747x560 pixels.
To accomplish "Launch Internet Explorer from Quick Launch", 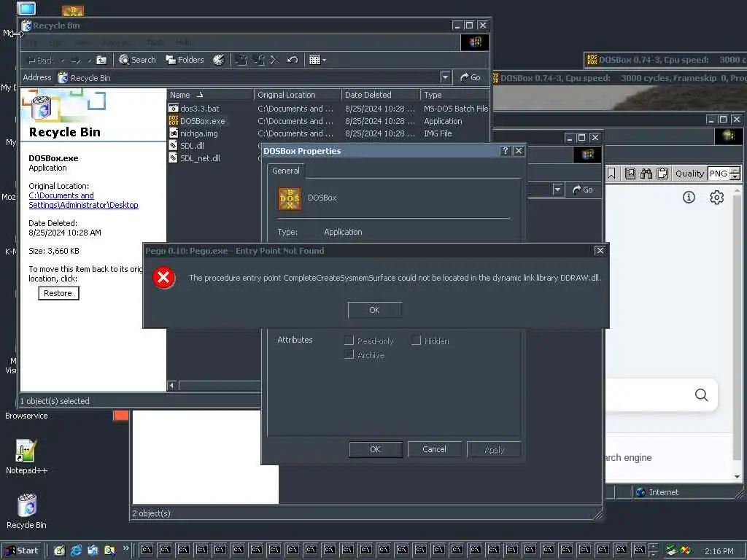I will point(76,551).
